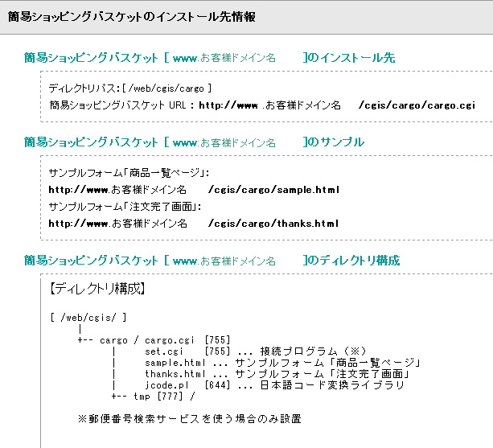Click the のディレクトリ構成 section heading

click(x=212, y=261)
